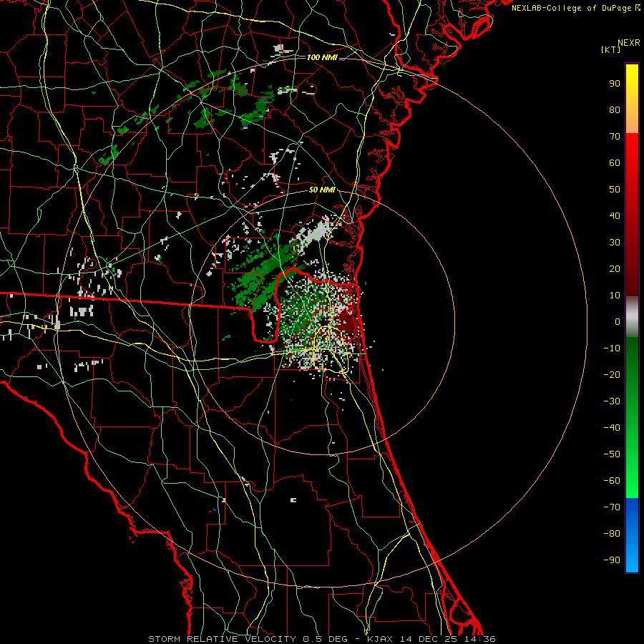Click the -40 scale value
The image size is (644, 644).
612,428
